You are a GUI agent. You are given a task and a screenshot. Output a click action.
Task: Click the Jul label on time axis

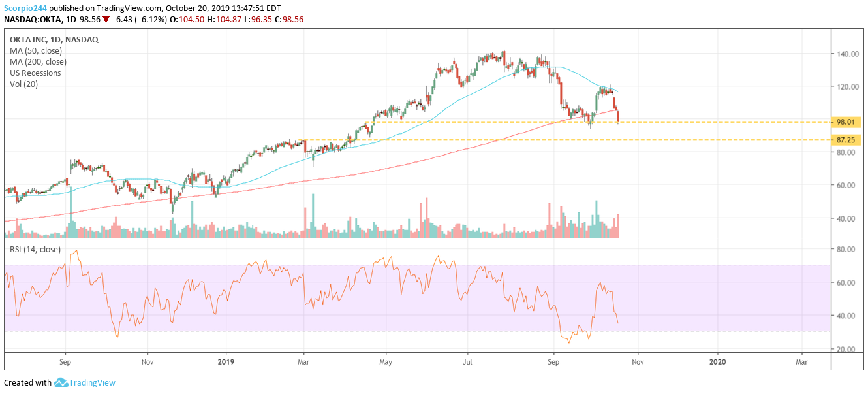tap(467, 361)
